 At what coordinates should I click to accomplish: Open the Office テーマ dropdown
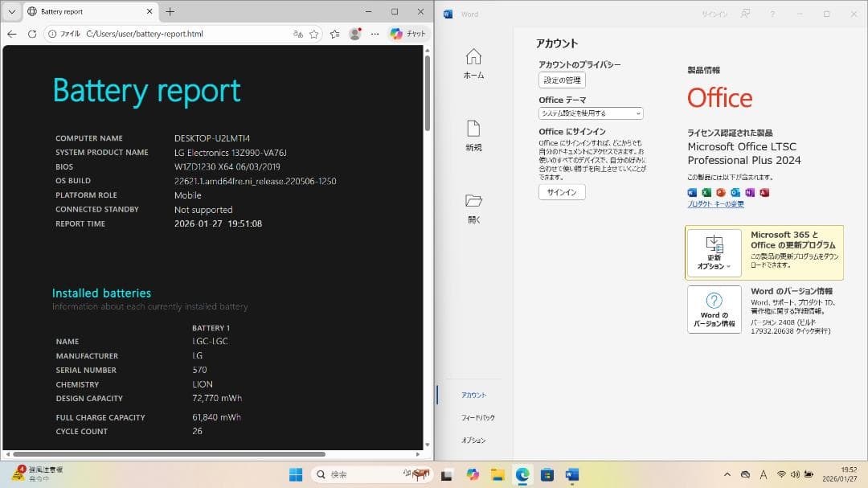591,113
